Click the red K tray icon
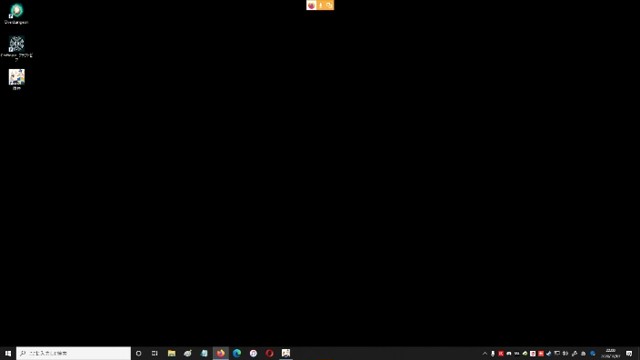The image size is (640, 360). pos(501,354)
